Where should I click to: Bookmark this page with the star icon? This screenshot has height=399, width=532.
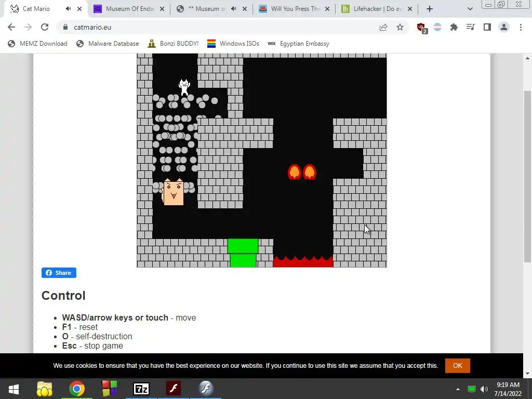pyautogui.click(x=400, y=27)
